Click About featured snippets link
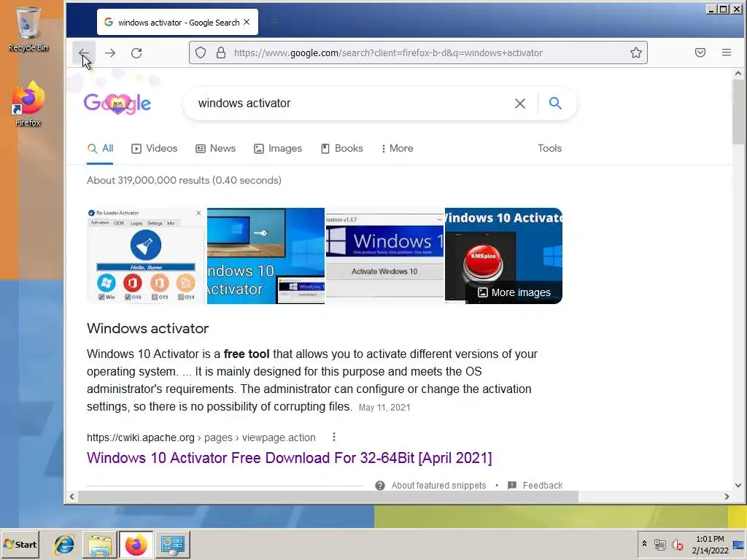Screen dimensions: 747x560 (438, 485)
